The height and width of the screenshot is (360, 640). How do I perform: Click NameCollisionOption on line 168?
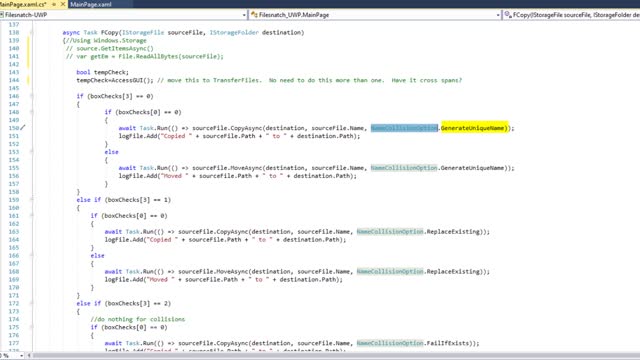point(390,271)
